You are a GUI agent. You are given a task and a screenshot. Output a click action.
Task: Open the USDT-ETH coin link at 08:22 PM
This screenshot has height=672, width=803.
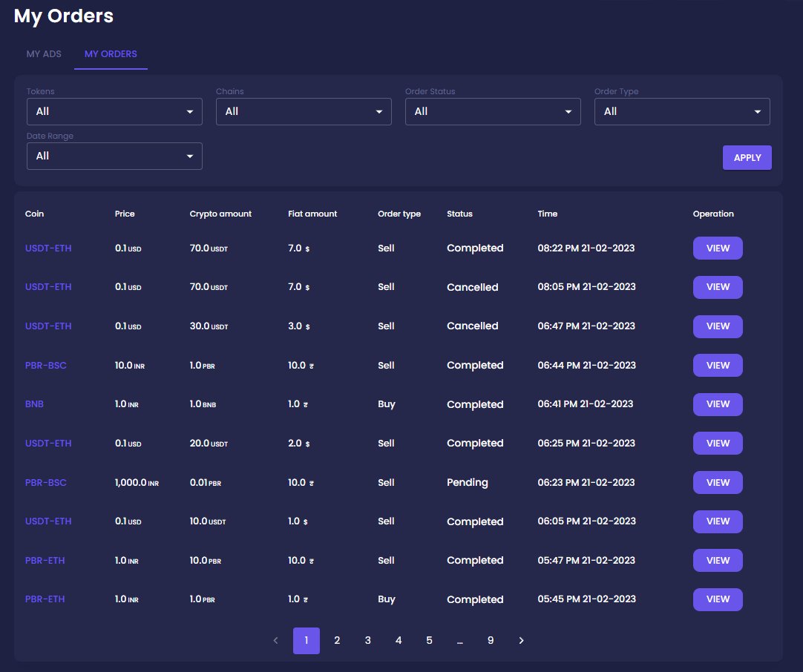pos(48,248)
